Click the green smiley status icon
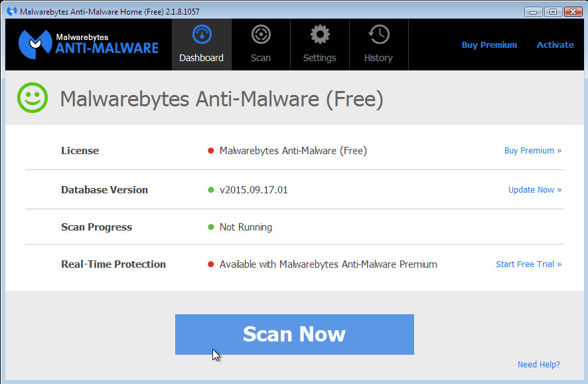Image resolution: width=588 pixels, height=384 pixels. (33, 98)
